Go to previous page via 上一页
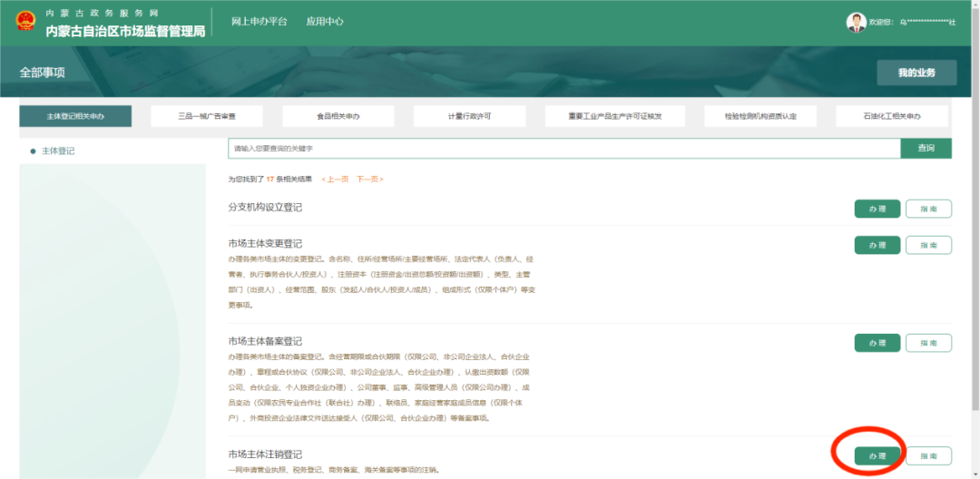980x479 pixels. [335, 180]
